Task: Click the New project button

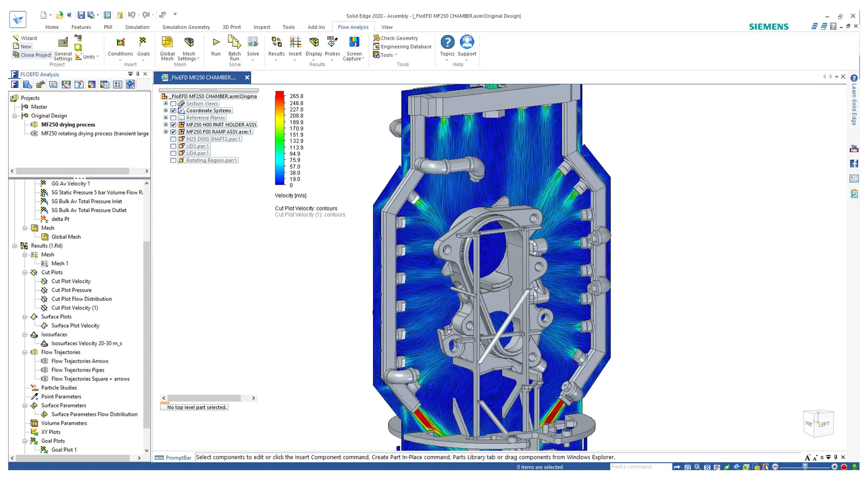Action: tap(22, 46)
